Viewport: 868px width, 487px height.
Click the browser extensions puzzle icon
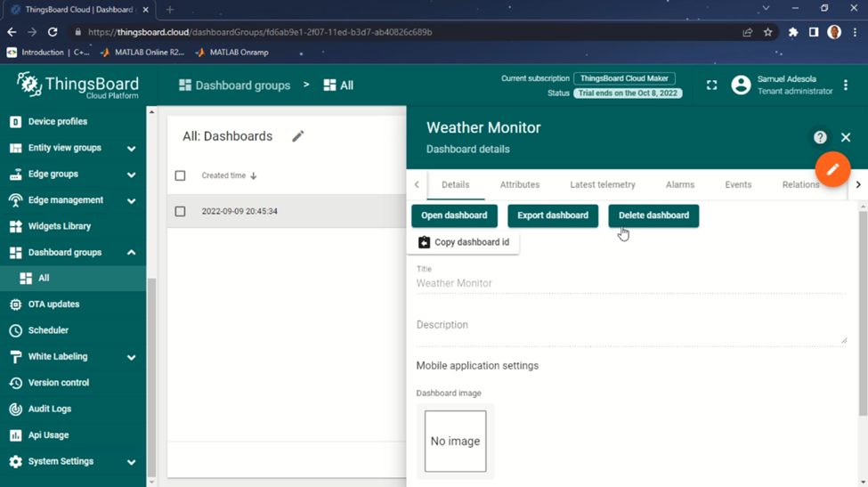[793, 32]
